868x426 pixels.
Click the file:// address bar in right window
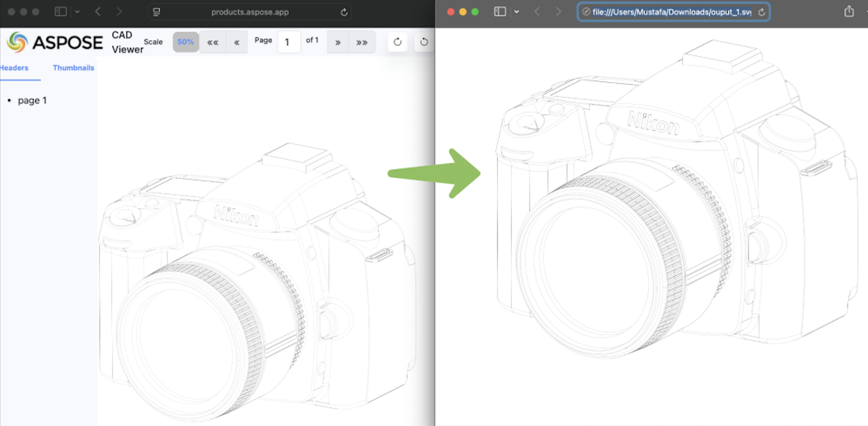coord(671,12)
